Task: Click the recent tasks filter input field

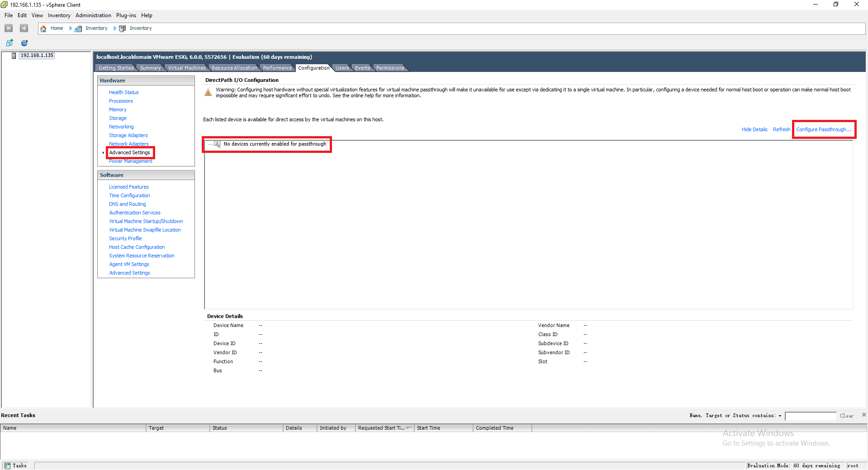Action: [x=811, y=416]
